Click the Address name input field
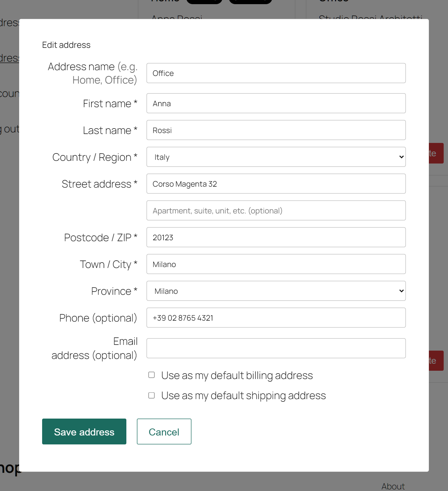The height and width of the screenshot is (491, 448). point(276,73)
